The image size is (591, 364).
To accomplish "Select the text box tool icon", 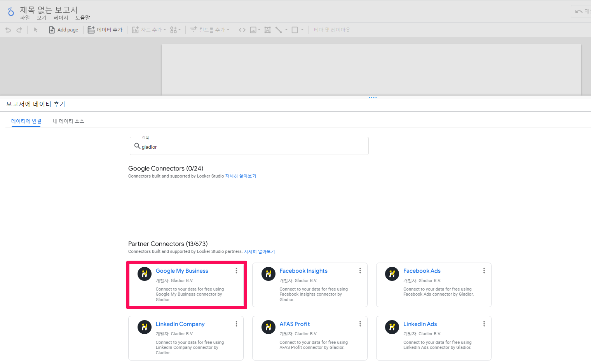I will 267,30.
